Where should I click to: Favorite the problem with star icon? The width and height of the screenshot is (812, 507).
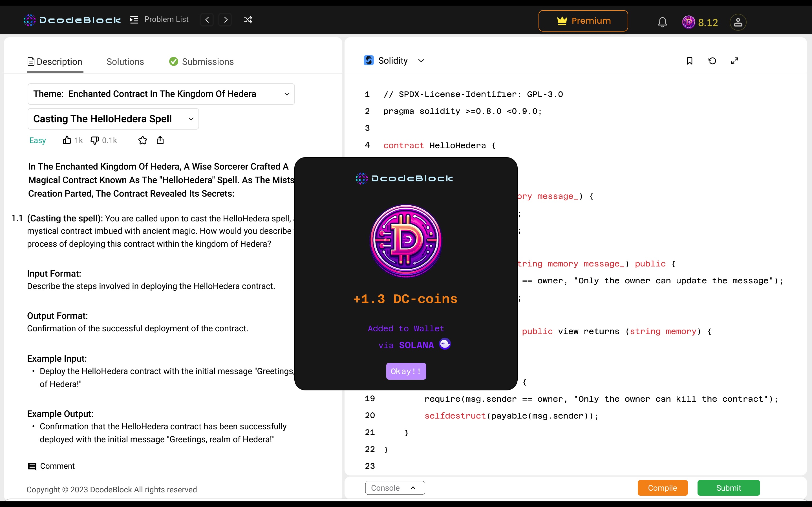tap(143, 140)
